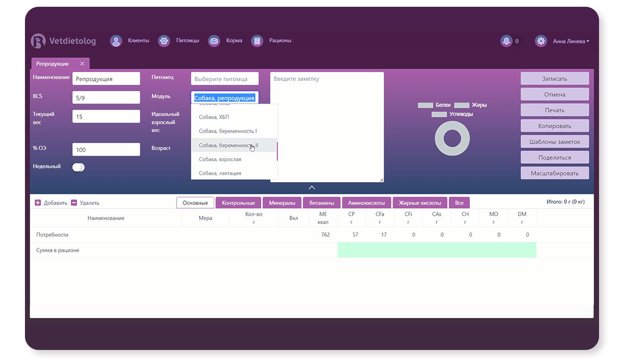Close the Репродукция tab
Screen dimensions: 624x364
(x=82, y=63)
